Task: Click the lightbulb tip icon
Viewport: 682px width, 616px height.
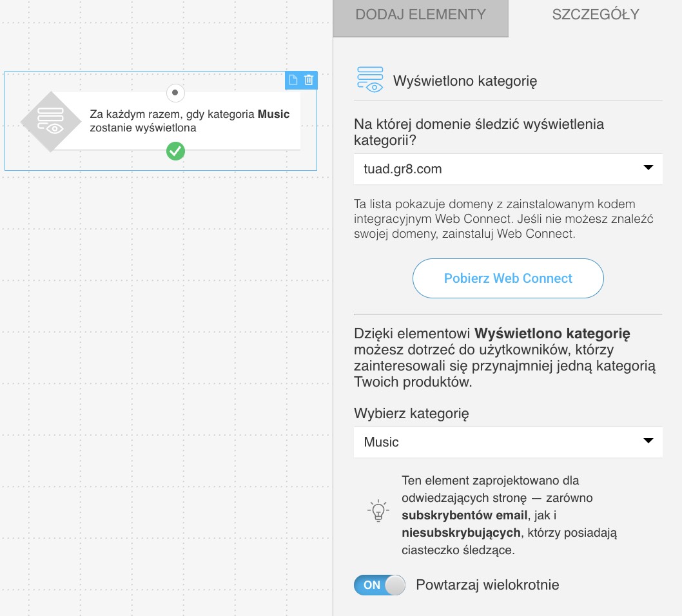Action: pyautogui.click(x=378, y=510)
